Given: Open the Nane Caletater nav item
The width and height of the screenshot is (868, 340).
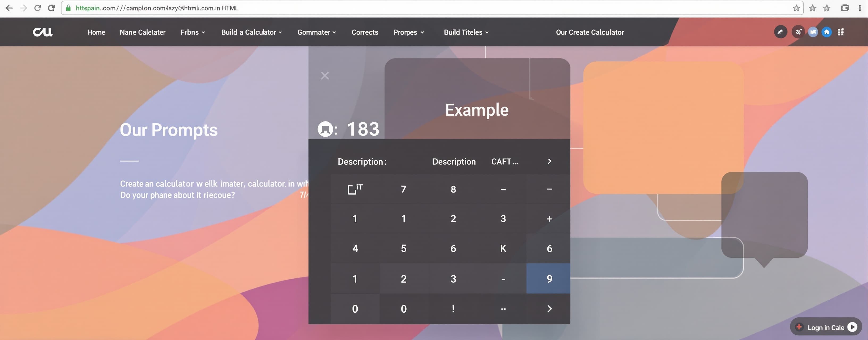Looking at the screenshot, I should [143, 32].
